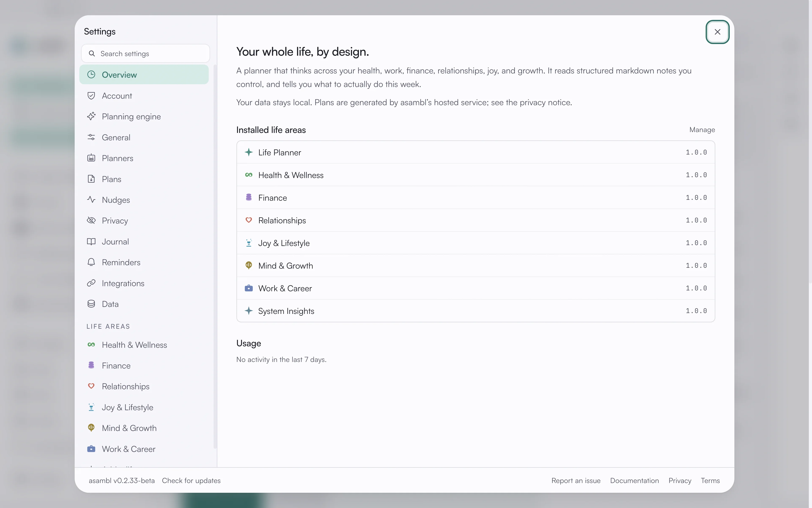This screenshot has width=812, height=508.
Task: Click the Planners robot icon
Action: pos(91,158)
